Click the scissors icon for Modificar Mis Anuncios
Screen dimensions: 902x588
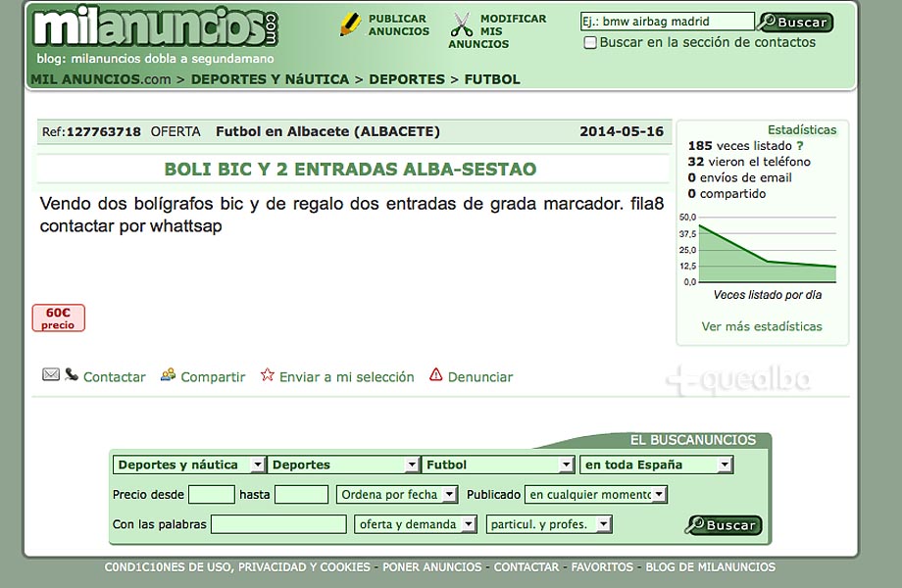pos(462,24)
